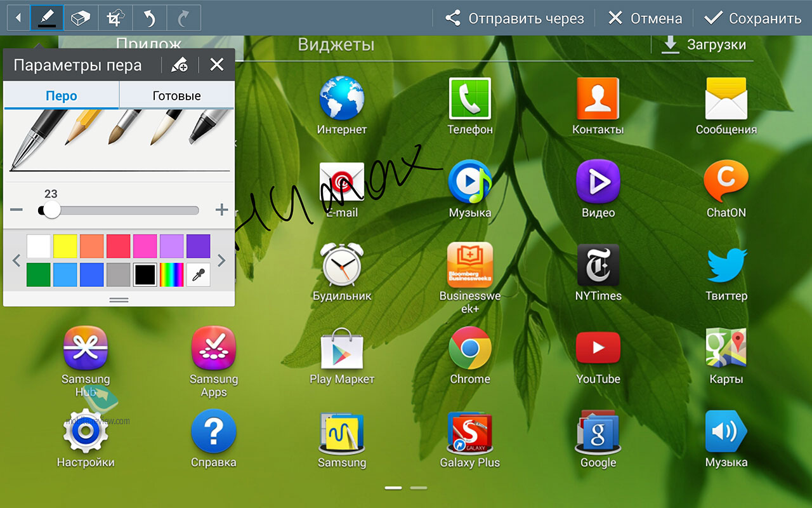Open the E-mail app

(x=342, y=189)
